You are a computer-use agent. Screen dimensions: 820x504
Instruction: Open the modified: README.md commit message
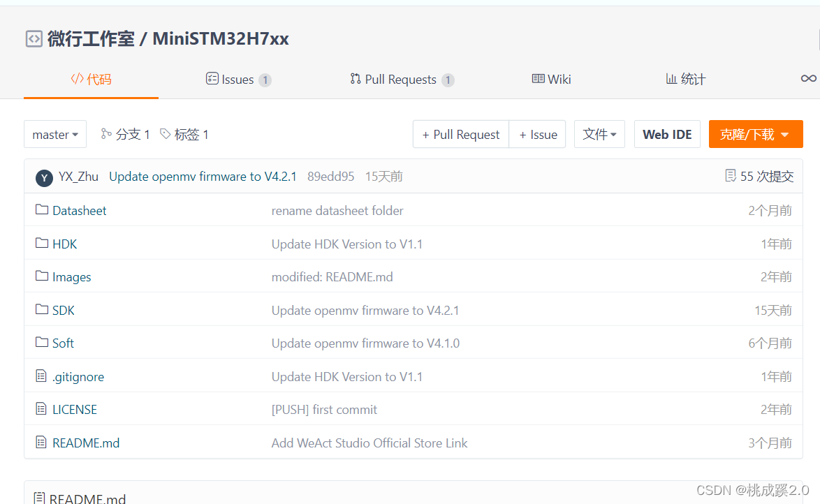point(332,277)
